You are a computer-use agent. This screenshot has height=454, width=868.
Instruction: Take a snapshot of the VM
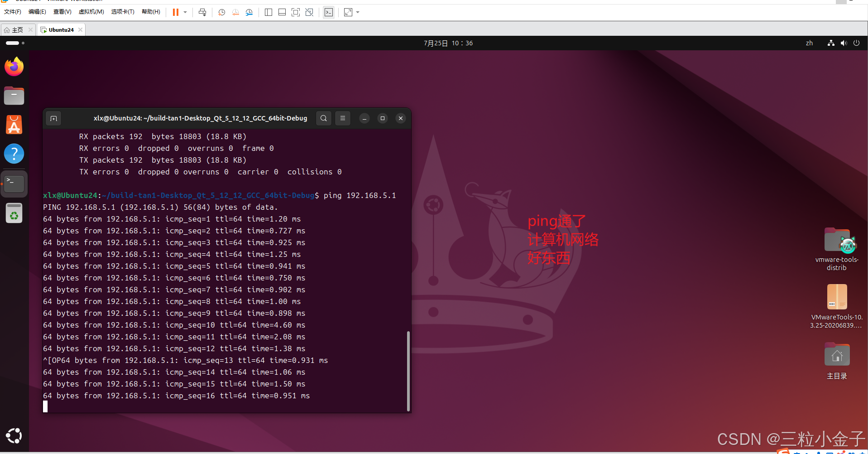221,12
